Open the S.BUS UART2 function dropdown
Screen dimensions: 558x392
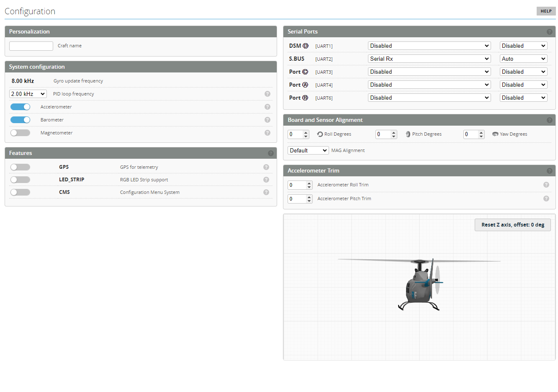click(429, 59)
